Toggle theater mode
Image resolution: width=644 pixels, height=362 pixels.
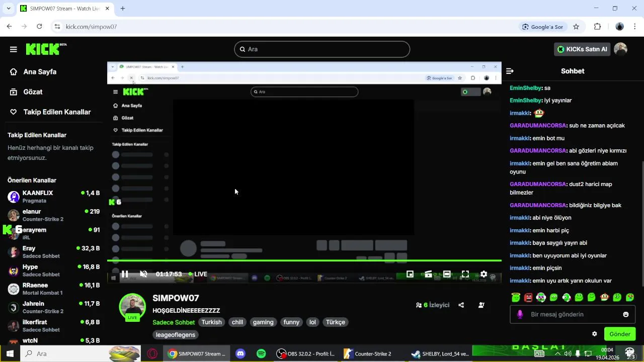(x=447, y=274)
